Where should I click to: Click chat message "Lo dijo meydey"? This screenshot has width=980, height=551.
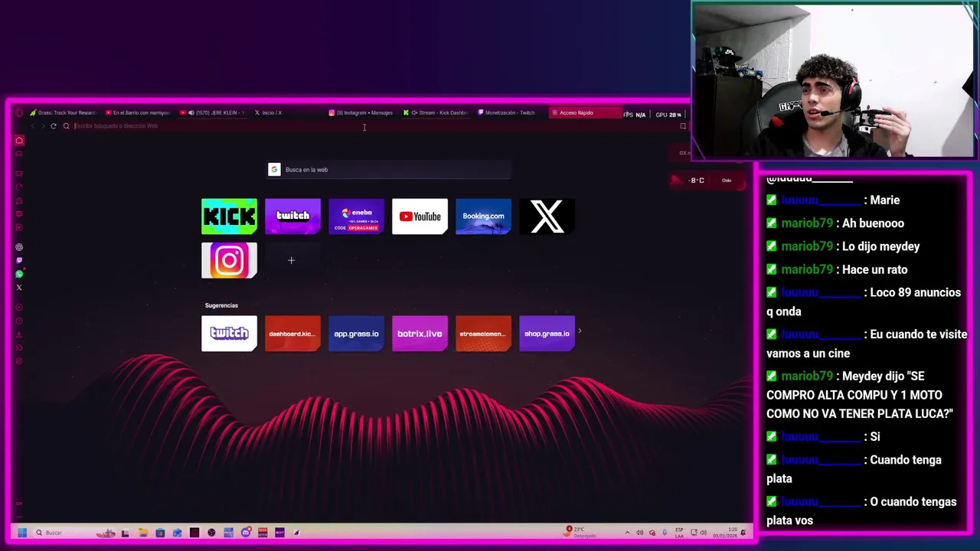pos(880,246)
